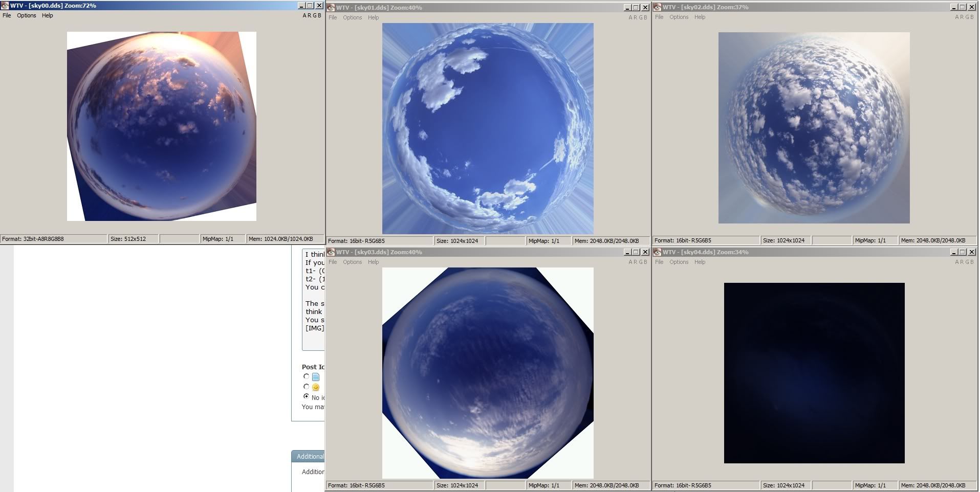Toggle the B blue channel in sky00.dds window
Viewport: 980px width, 492px height.
tap(319, 15)
